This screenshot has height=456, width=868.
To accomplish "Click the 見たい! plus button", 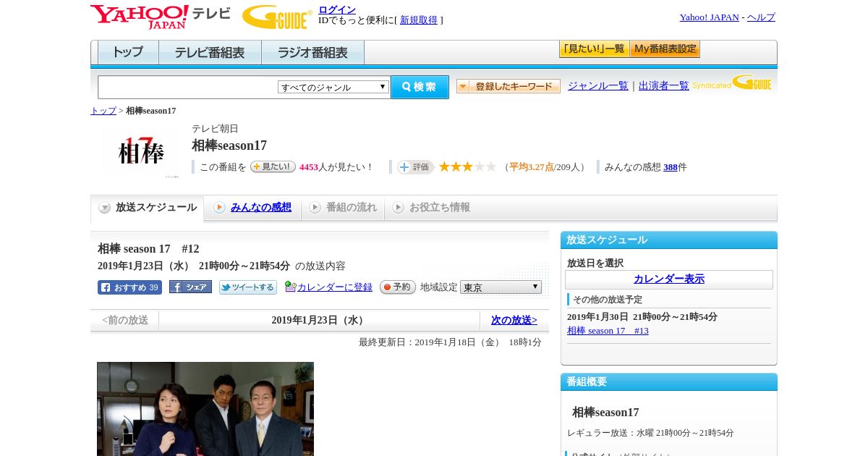I will (273, 166).
